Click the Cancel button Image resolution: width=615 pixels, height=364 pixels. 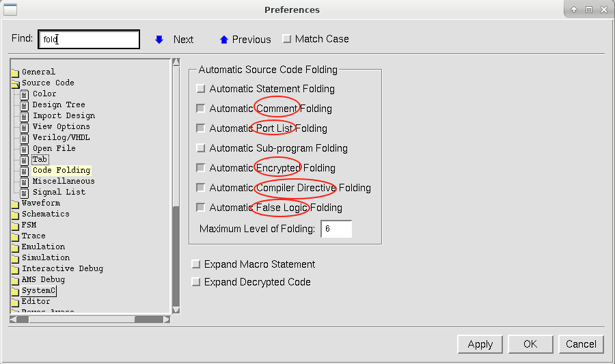coord(581,344)
